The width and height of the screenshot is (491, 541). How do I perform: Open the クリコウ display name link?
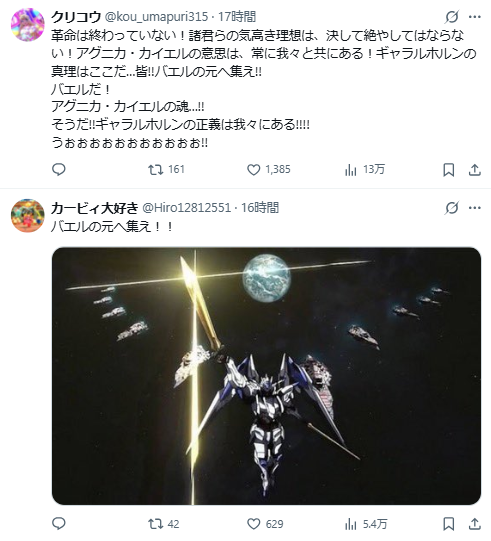76,17
